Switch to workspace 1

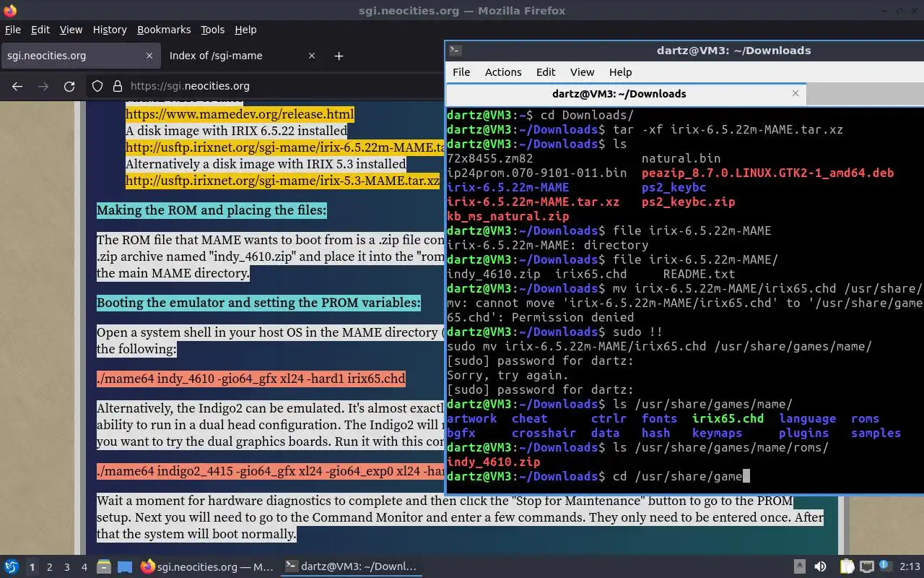[32, 567]
